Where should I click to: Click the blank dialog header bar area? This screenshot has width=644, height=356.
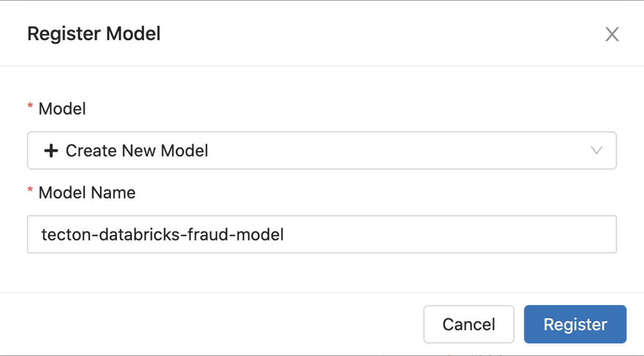(376, 34)
